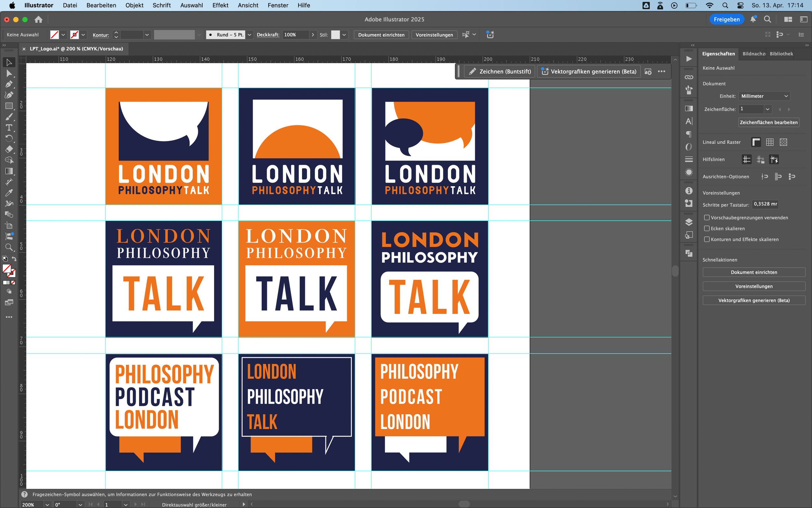Click the home icon in title bar
Viewport: 812px width, 508px height.
point(39,20)
